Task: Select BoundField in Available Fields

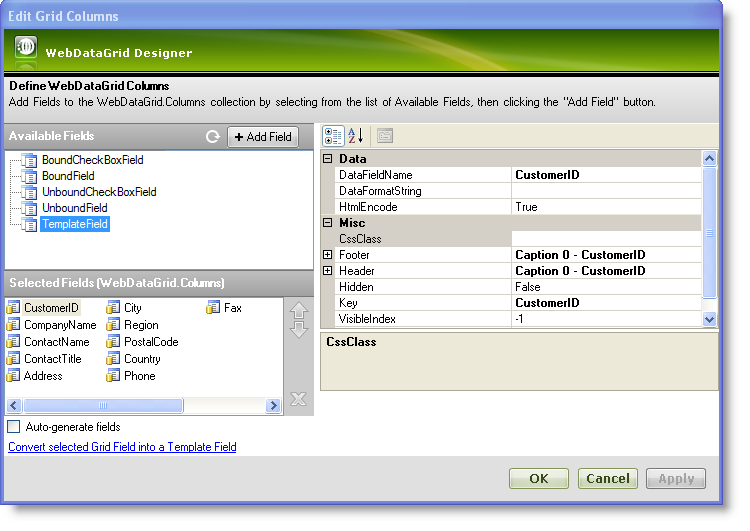Action: click(x=68, y=176)
